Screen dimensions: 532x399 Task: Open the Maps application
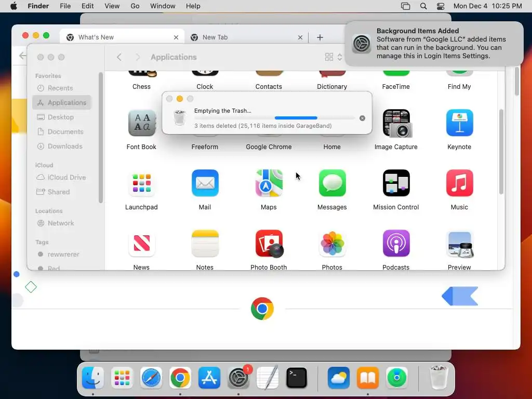pyautogui.click(x=269, y=183)
